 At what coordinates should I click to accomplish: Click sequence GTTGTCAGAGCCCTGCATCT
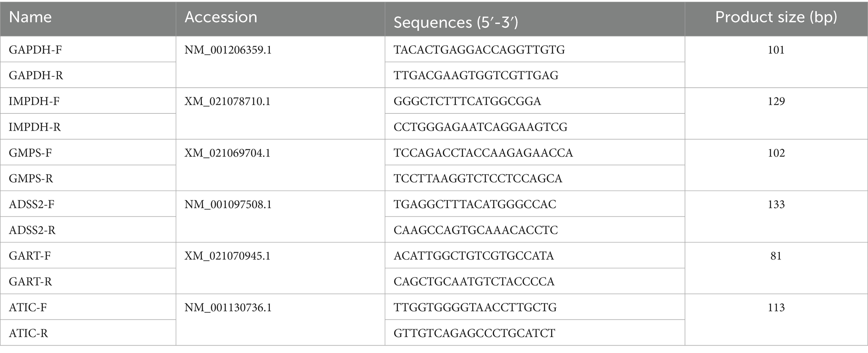click(x=474, y=333)
